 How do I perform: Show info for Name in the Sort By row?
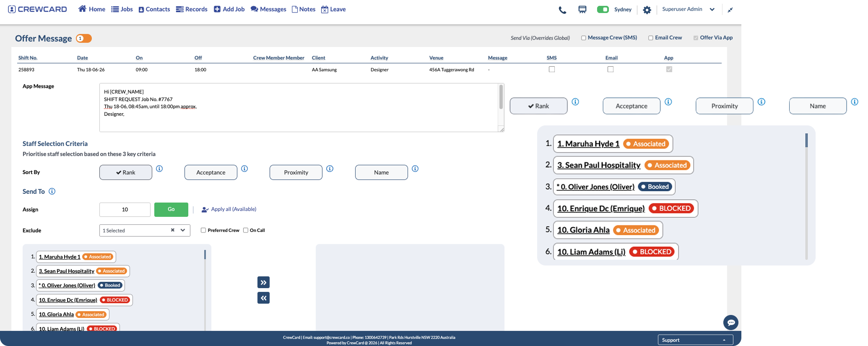415,169
